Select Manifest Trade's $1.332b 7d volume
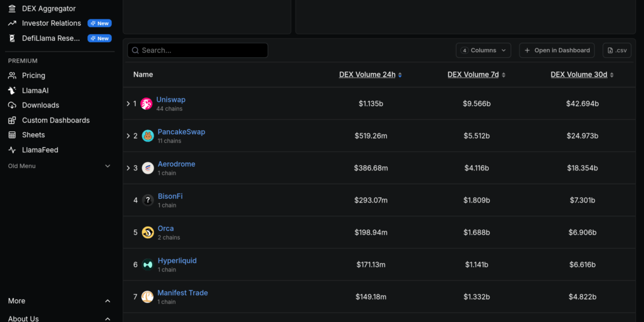The image size is (644, 322). [477, 297]
